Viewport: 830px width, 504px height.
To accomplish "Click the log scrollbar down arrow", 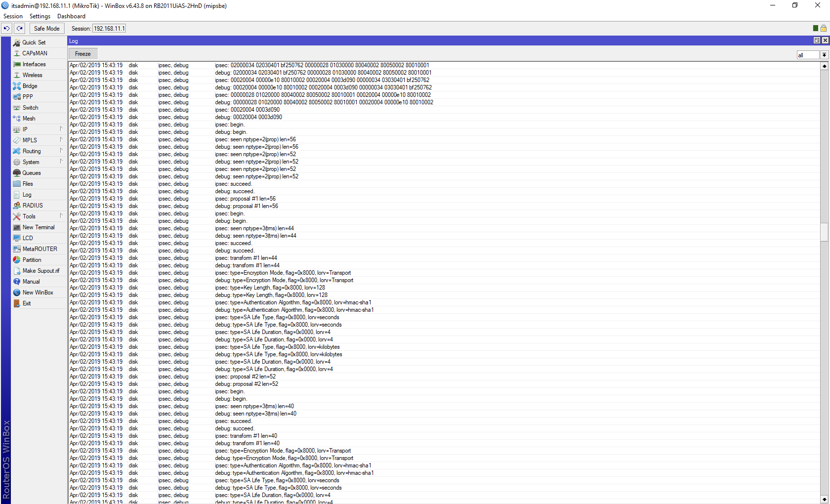I will click(824, 499).
